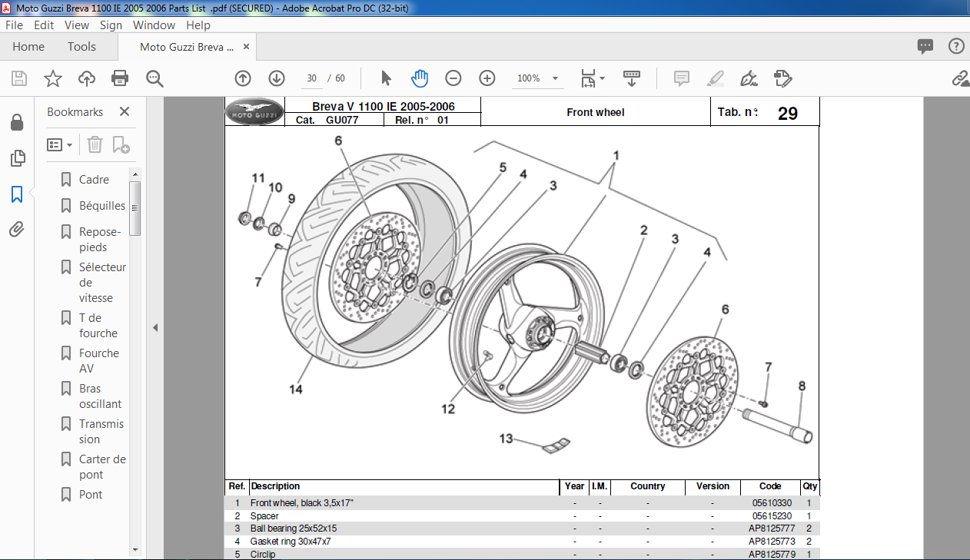Click part code 05610330 in table
The width and height of the screenshot is (970, 560).
[772, 503]
